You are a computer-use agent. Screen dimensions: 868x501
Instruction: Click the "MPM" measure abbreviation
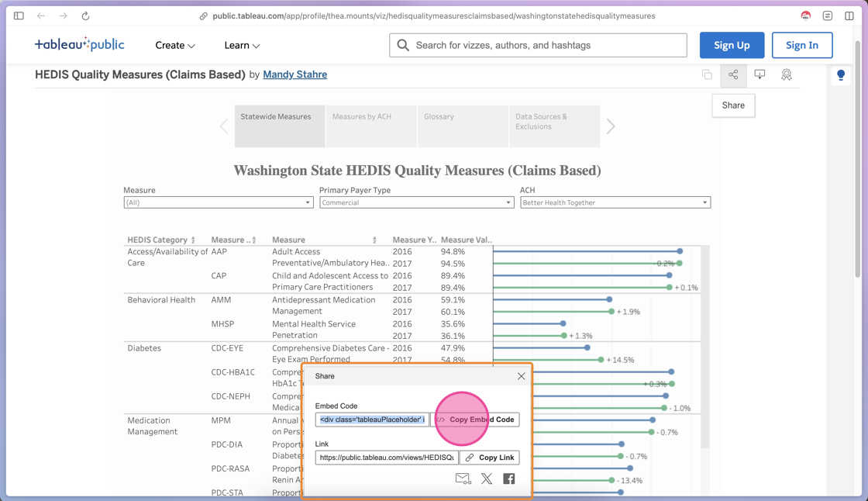pos(220,420)
